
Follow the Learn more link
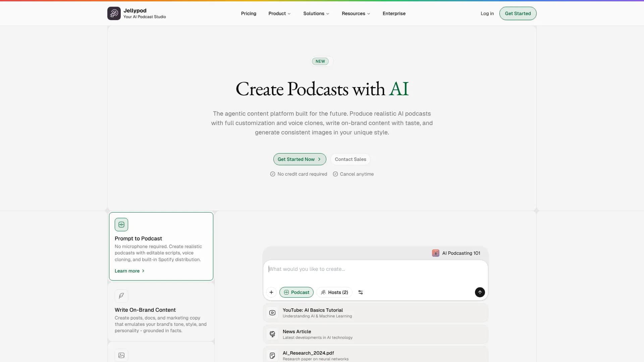[129, 271]
